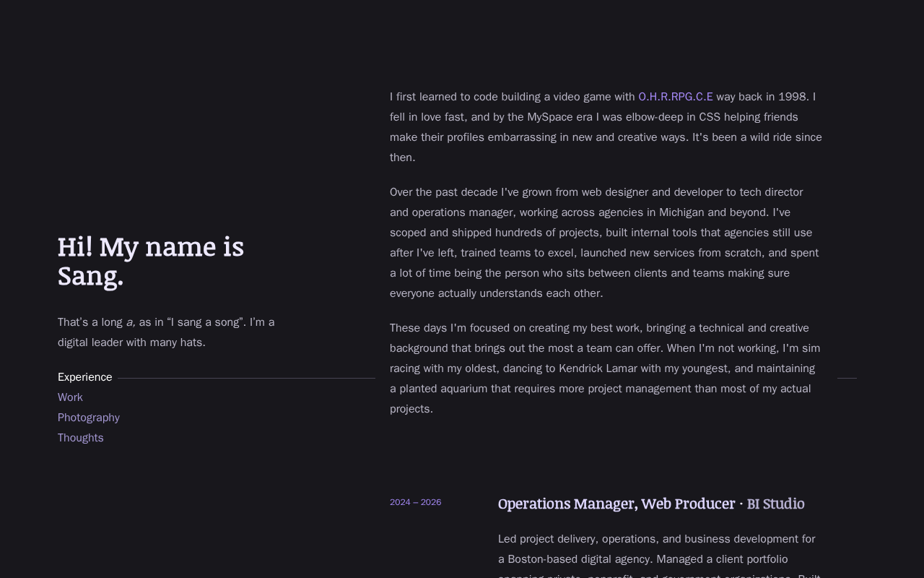Screen dimensions: 924x578
Task: Open the Photography navigation link
Action: (89, 418)
